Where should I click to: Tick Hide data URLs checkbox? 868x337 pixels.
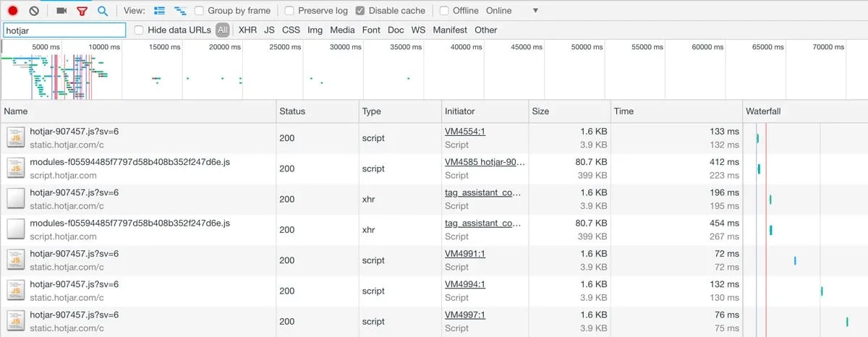(139, 30)
